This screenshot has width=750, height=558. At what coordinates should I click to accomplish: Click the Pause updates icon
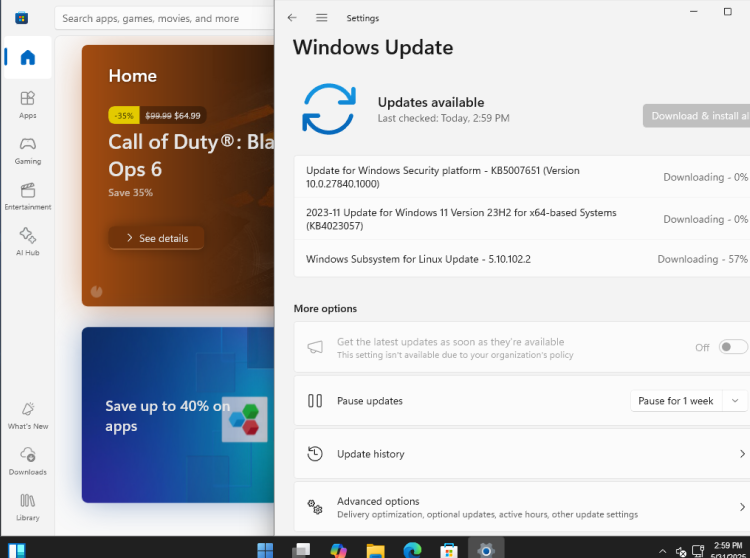coord(315,401)
